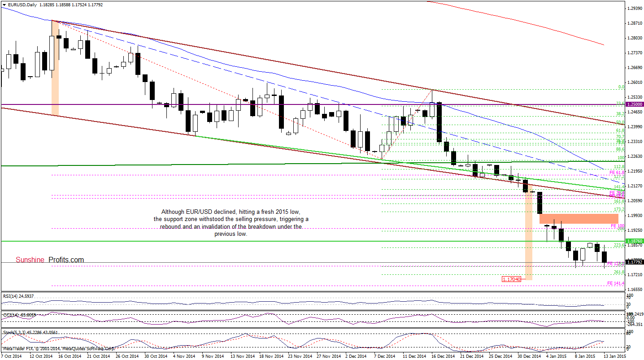Click the 0.0 Fibonacci level label
Viewport: 644px width, 360px height.
[x=621, y=87]
